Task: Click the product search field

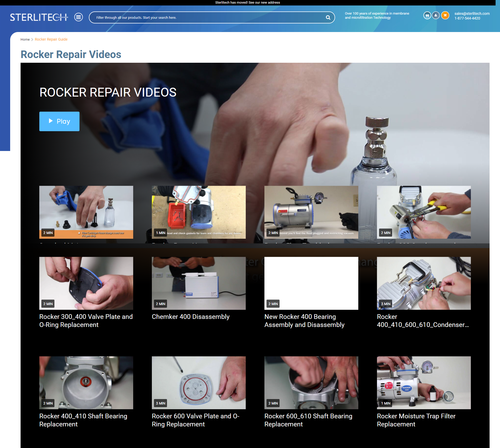Action: click(x=212, y=17)
